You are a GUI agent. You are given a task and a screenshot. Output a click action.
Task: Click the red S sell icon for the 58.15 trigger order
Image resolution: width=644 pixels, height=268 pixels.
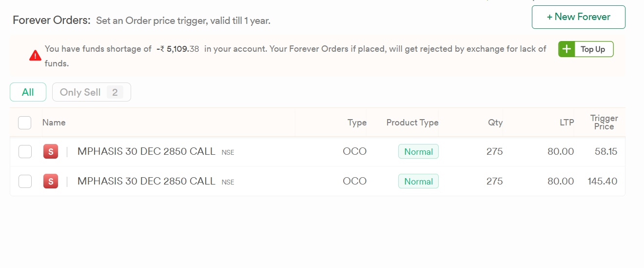pyautogui.click(x=51, y=152)
